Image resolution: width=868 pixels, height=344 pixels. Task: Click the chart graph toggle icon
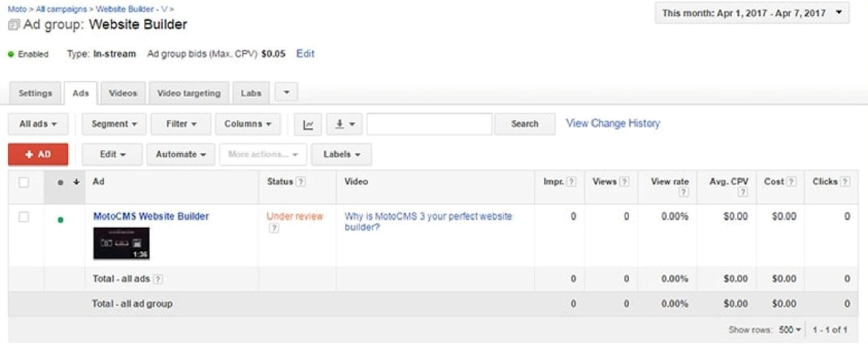click(308, 124)
